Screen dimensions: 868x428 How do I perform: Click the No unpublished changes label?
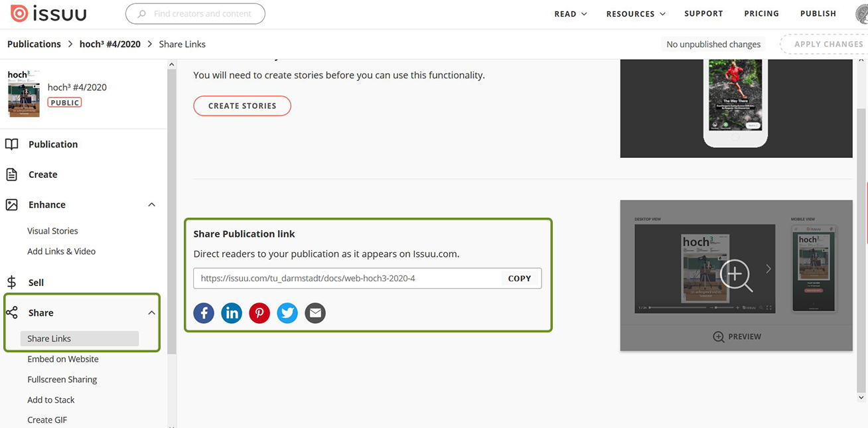click(713, 44)
